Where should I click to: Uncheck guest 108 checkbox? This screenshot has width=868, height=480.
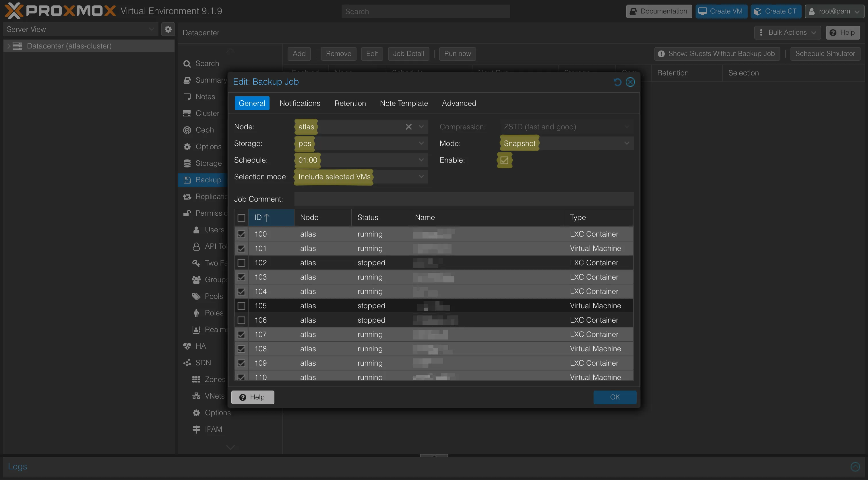coord(241,349)
